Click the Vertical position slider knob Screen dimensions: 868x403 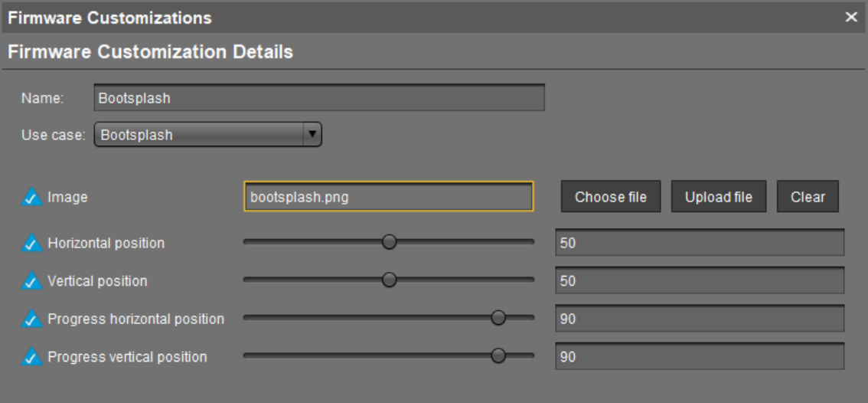(x=390, y=280)
